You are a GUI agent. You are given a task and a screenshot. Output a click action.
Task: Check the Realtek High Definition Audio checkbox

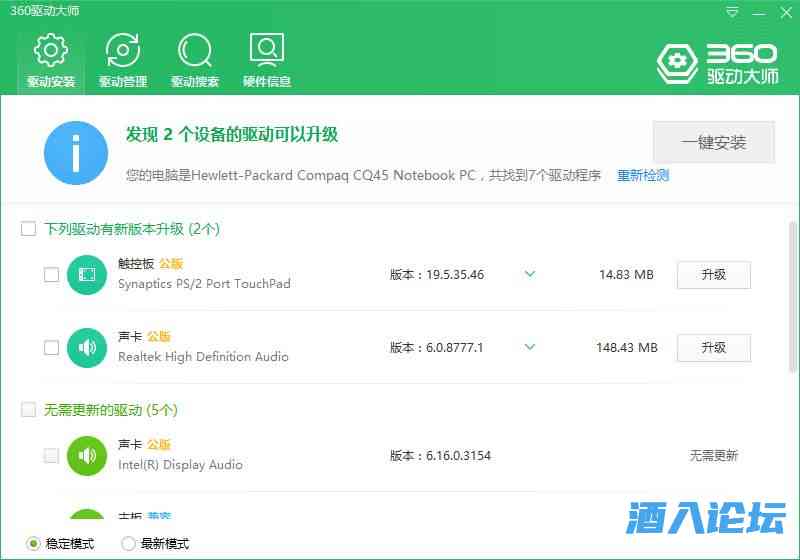(x=52, y=348)
